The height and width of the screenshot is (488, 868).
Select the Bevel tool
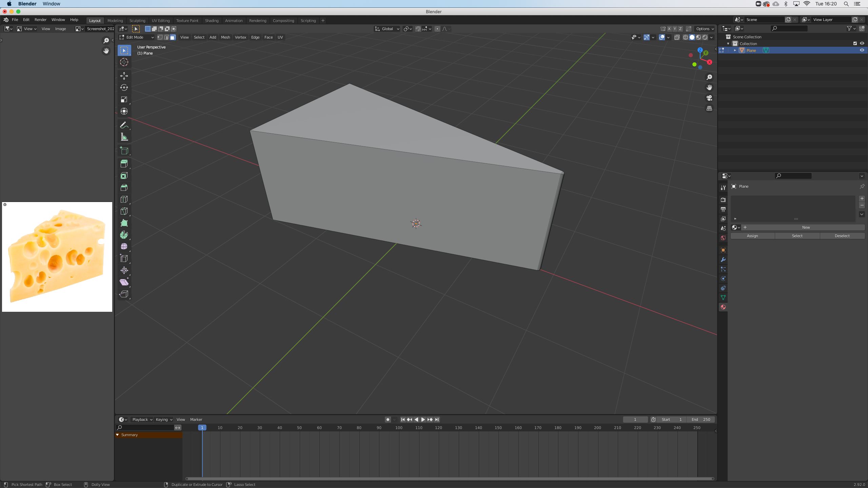pos(124,188)
